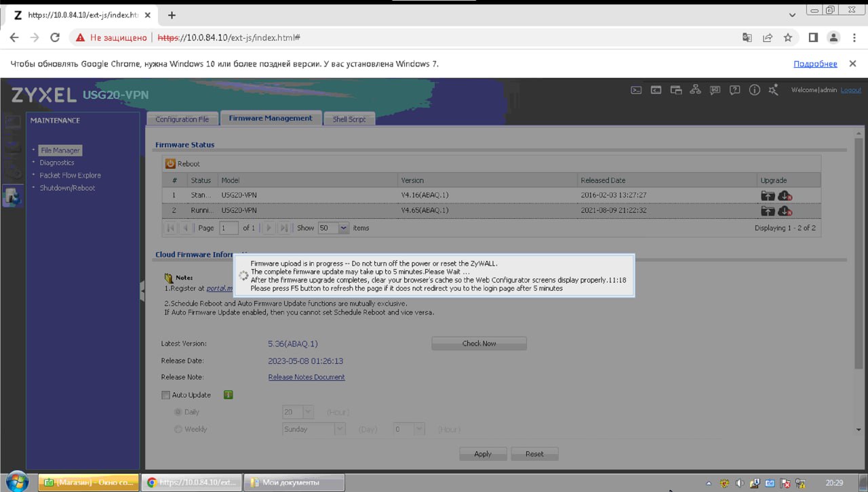
Task: Open the site map icon
Action: coord(695,89)
